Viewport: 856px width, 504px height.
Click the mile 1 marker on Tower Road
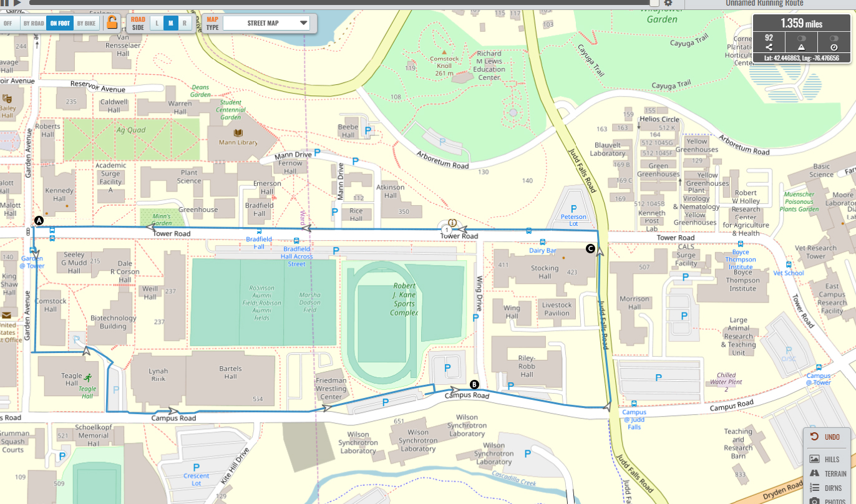447,230
